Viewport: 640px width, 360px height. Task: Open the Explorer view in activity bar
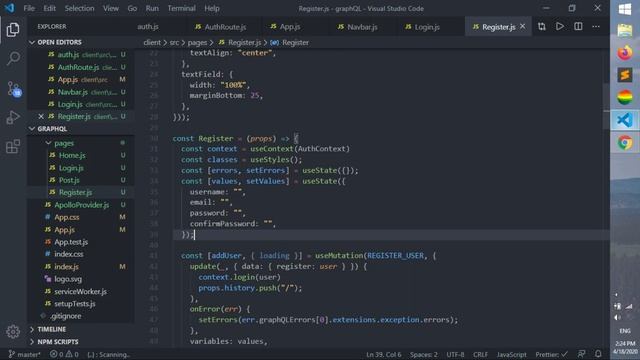[13, 30]
